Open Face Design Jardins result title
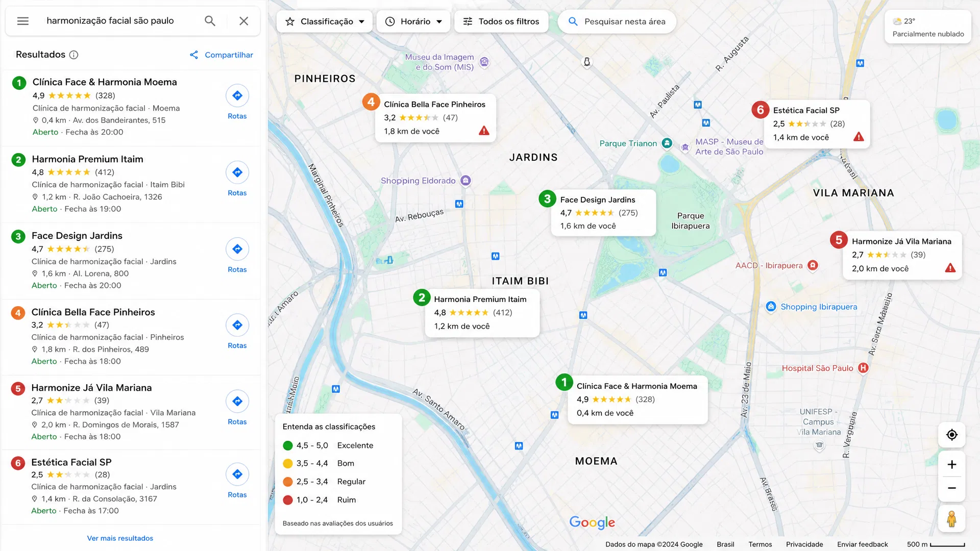Image resolution: width=980 pixels, height=551 pixels. [77, 236]
